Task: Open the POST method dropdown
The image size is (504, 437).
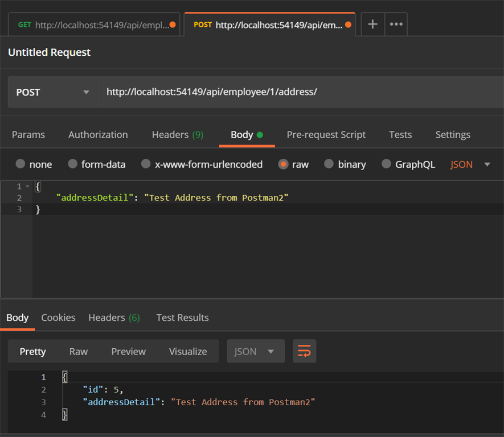Action: coord(51,91)
